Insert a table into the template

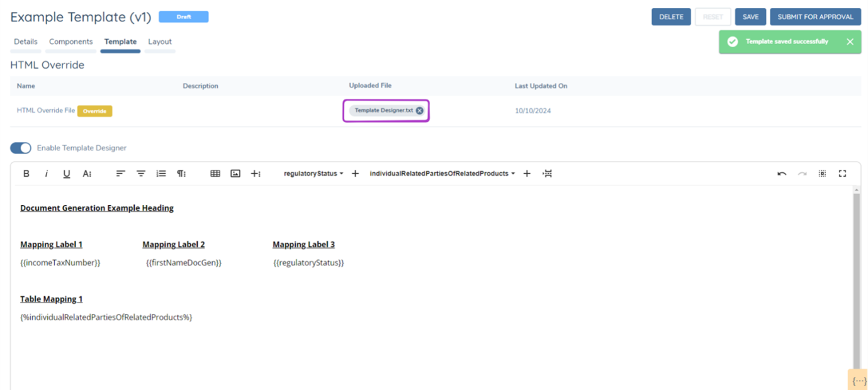(215, 174)
